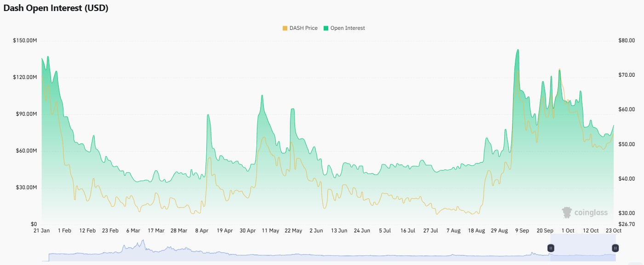This screenshot has width=644, height=265.
Task: Click the '21 Jan' date axis label
Action: [42, 231]
